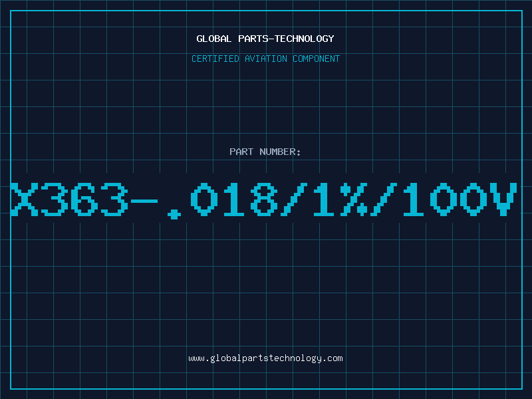
Task: Select the part number X363-.018/1%/100V
Action: point(264,200)
